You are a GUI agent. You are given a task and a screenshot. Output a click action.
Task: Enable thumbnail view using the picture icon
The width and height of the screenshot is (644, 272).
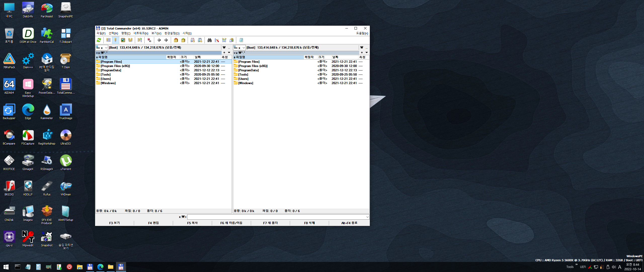tap(123, 40)
